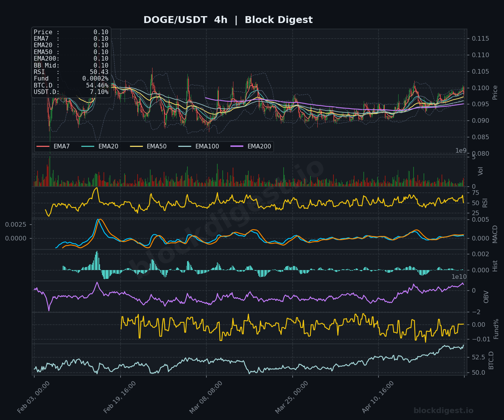The height and width of the screenshot is (420, 504).
Task: Click the BB Mid row in the info box
Action: click(71, 66)
